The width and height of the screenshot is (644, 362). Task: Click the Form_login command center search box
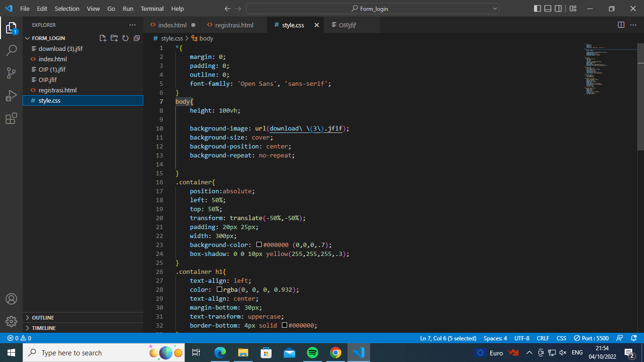(x=372, y=8)
